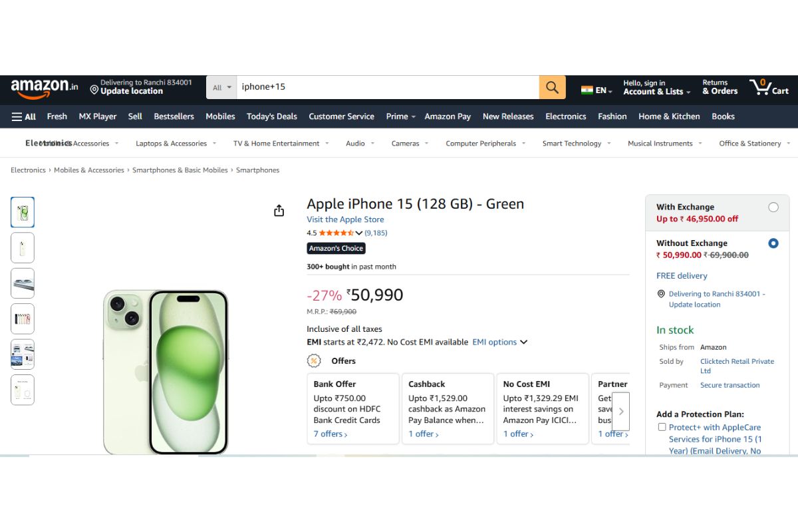Viewport: 798px width, 532px height.
Task: Click the Offers percent badge icon
Action: click(x=313, y=360)
